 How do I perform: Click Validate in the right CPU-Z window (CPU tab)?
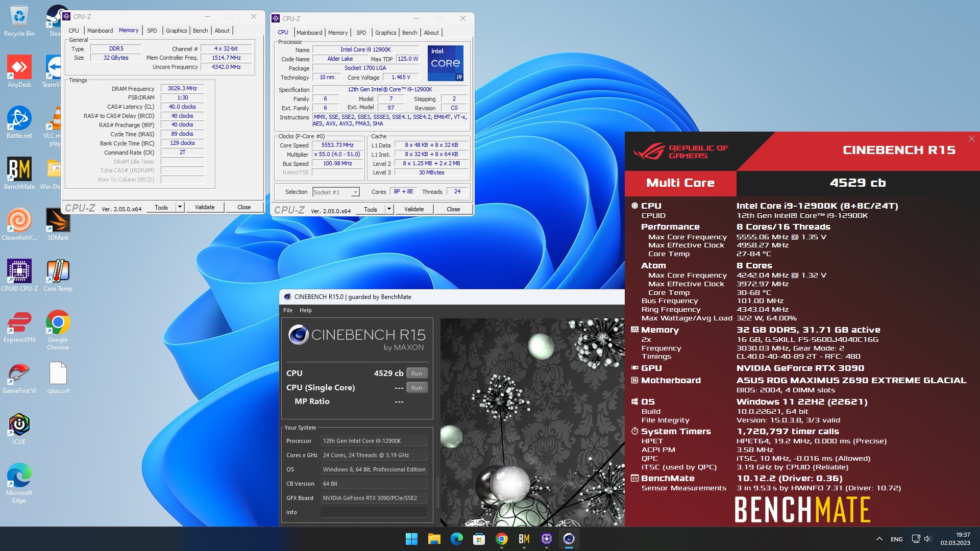click(414, 209)
